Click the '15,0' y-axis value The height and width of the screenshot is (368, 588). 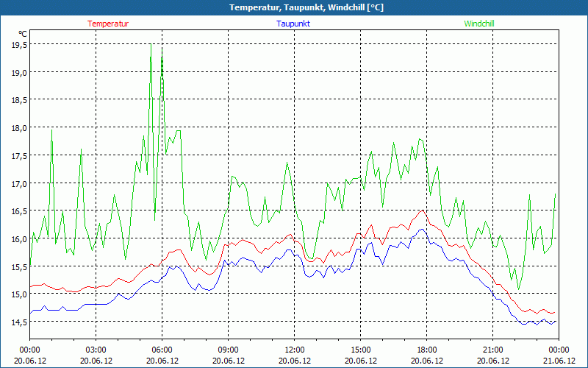pos(19,295)
